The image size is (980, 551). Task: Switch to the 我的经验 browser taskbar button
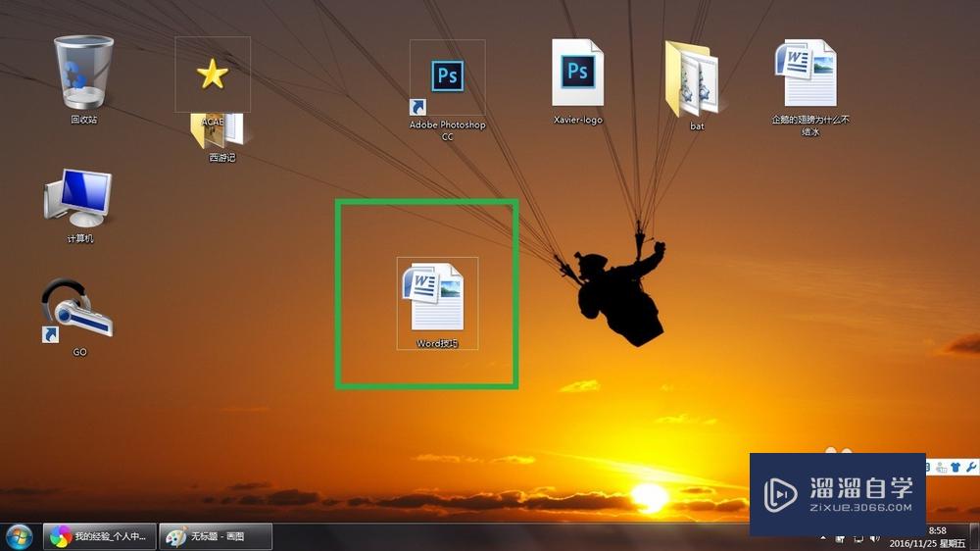pyautogui.click(x=100, y=536)
